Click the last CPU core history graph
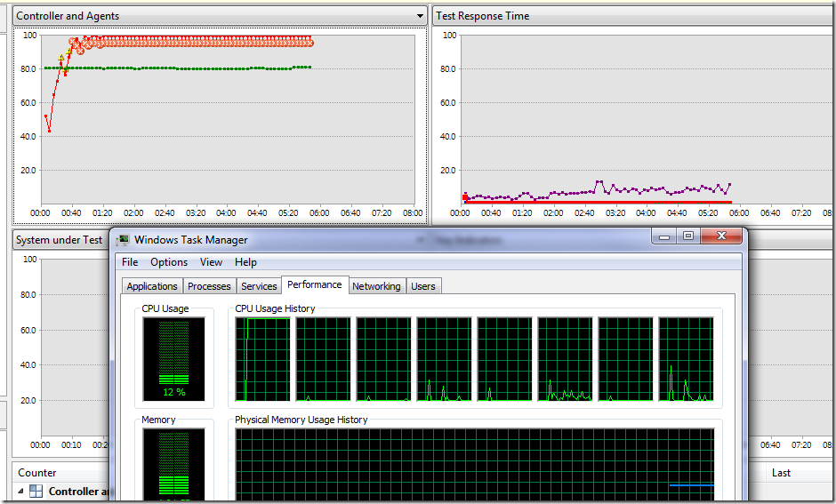 (x=687, y=359)
